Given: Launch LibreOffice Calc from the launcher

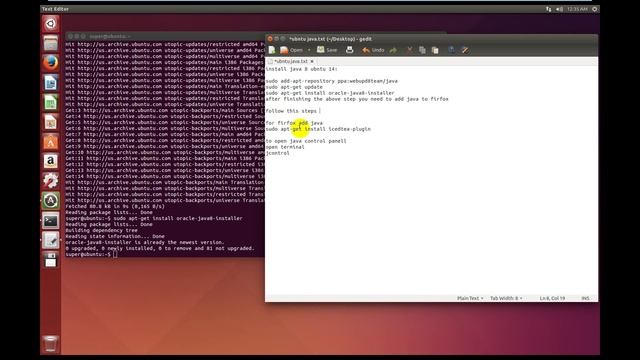Looking at the screenshot, I should pyautogui.click(x=51, y=102).
